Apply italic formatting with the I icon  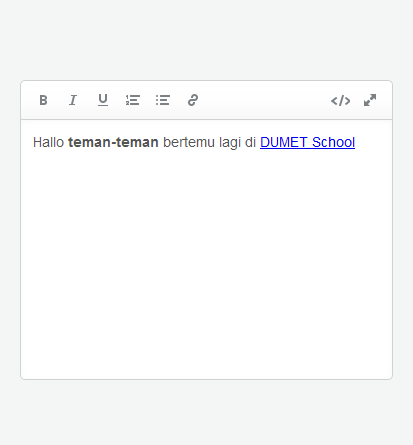(x=73, y=100)
